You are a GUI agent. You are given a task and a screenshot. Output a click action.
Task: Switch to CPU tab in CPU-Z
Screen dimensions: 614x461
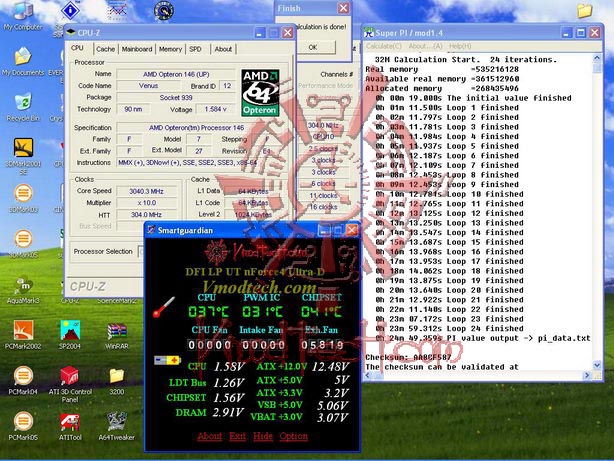[77, 48]
